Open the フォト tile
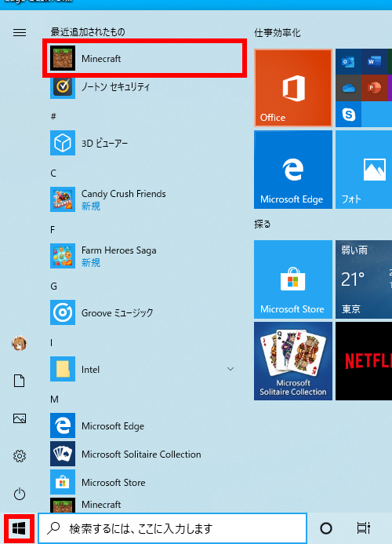This screenshot has width=392, height=544. pyautogui.click(x=364, y=170)
